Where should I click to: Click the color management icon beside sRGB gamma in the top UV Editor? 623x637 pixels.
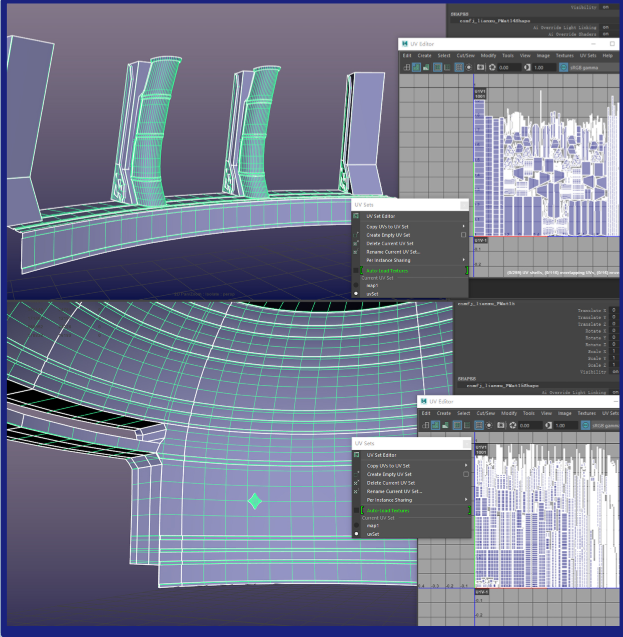[563, 67]
